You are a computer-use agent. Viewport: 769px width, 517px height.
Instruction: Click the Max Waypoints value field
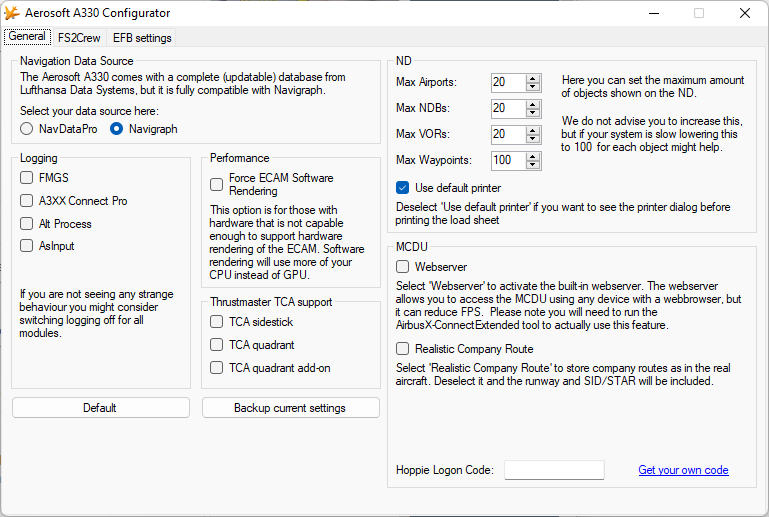pyautogui.click(x=508, y=160)
